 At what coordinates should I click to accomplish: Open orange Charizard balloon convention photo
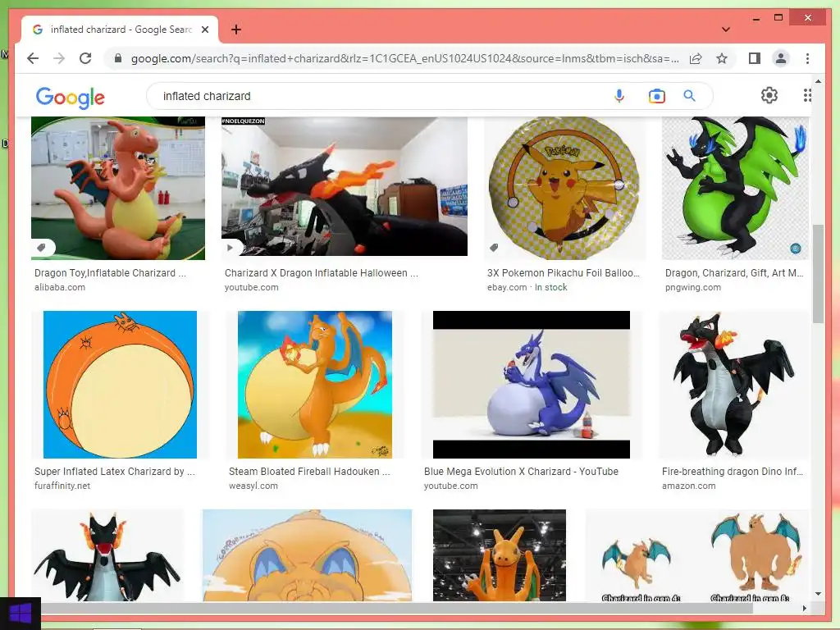[500, 555]
